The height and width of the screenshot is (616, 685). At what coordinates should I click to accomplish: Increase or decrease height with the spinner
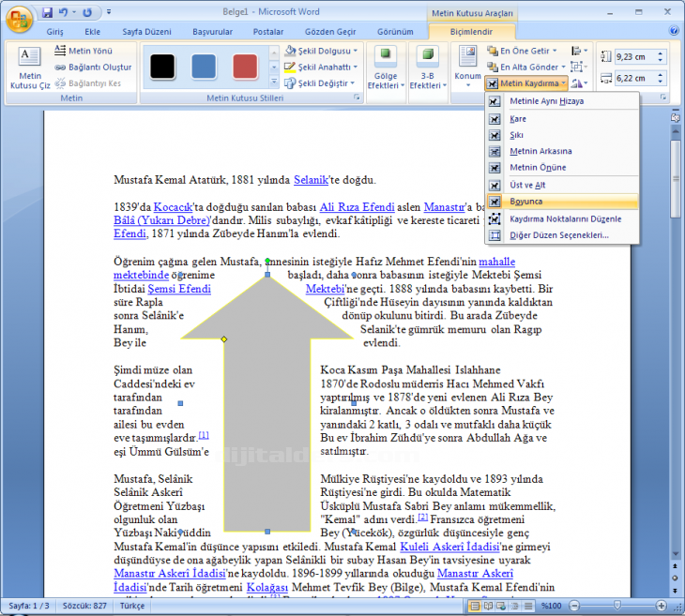(661, 57)
